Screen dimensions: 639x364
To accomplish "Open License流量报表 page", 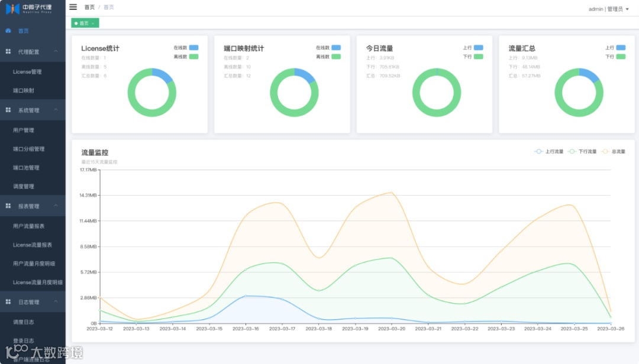I will [x=33, y=245].
